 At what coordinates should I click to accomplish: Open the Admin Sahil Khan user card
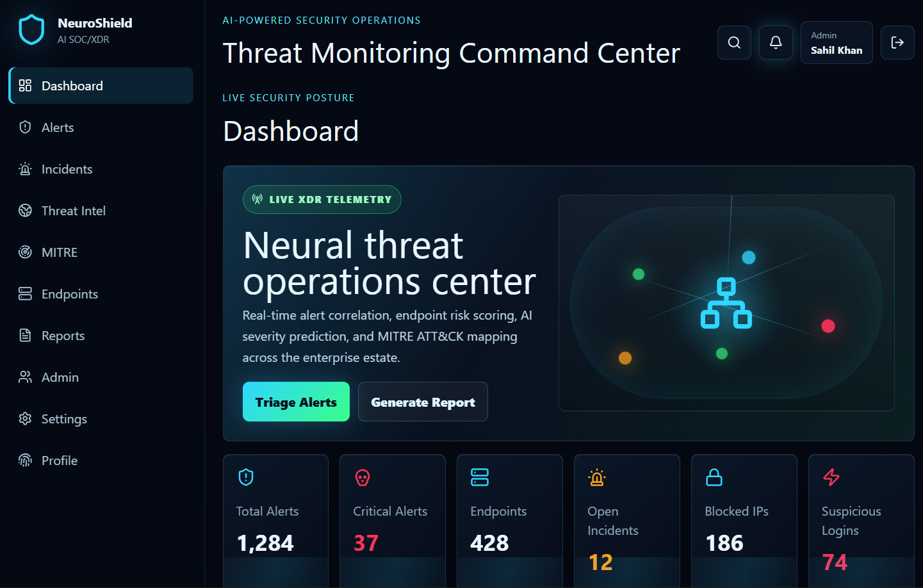[x=837, y=43]
